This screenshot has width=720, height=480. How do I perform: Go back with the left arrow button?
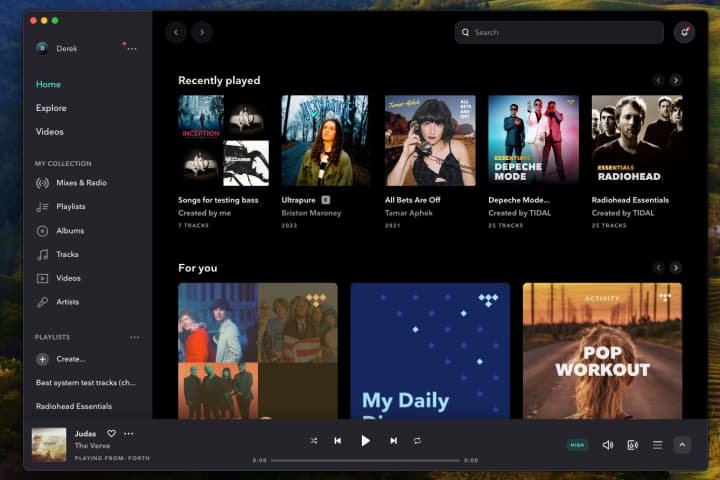(x=176, y=32)
